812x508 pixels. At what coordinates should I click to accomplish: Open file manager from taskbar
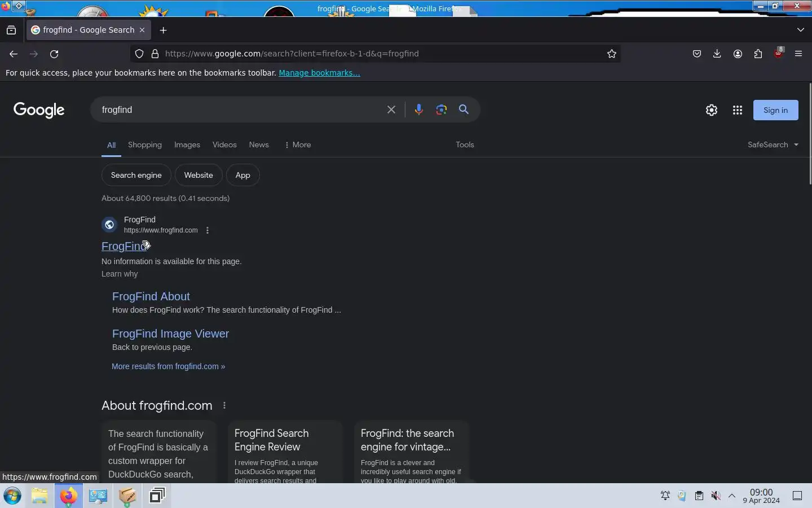[x=39, y=496]
